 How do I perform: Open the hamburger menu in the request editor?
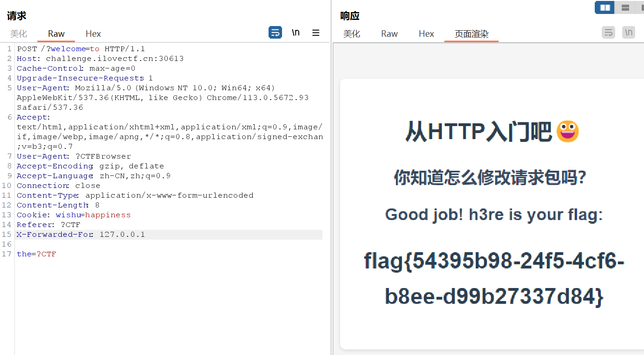(315, 33)
